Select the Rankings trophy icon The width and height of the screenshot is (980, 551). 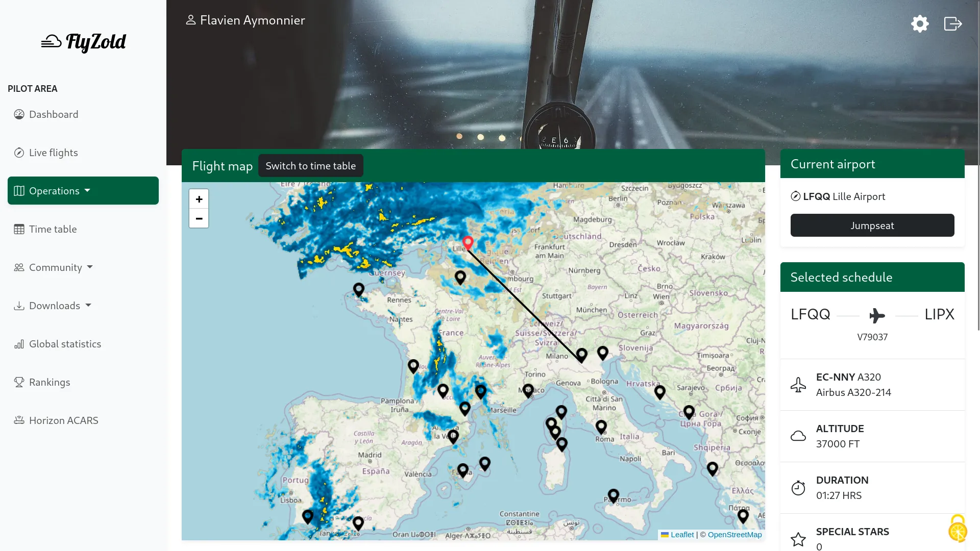coord(19,382)
